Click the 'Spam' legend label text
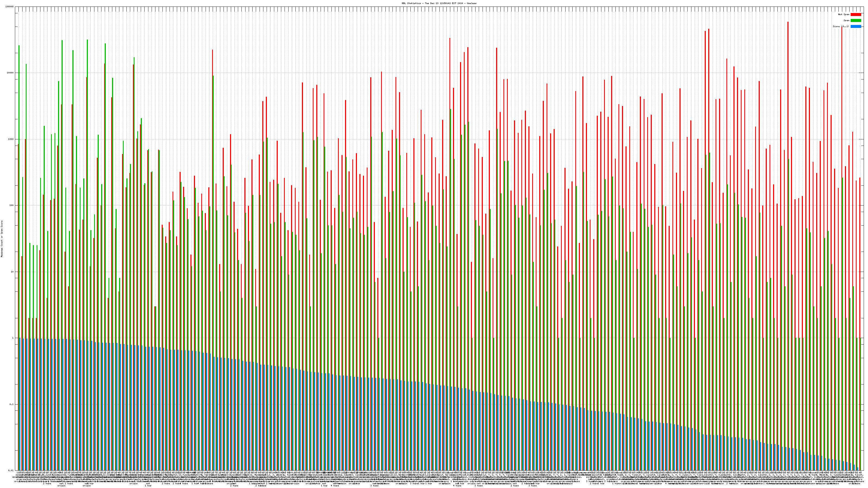The height and width of the screenshot is (488, 868). pyautogui.click(x=846, y=21)
